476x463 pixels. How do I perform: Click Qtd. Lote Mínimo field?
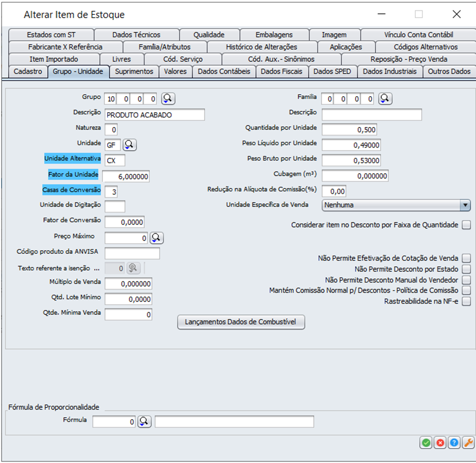(x=129, y=299)
